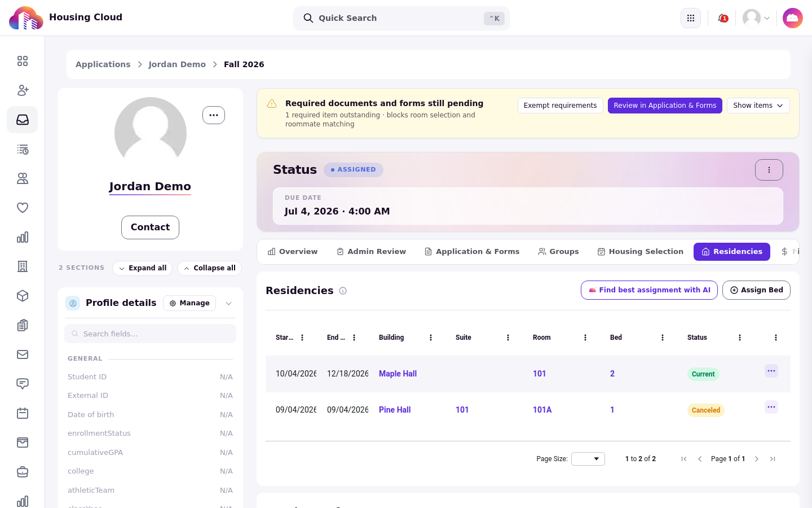The width and height of the screenshot is (812, 508).
Task: Open the briefcase sidebar icon
Action: point(23,472)
